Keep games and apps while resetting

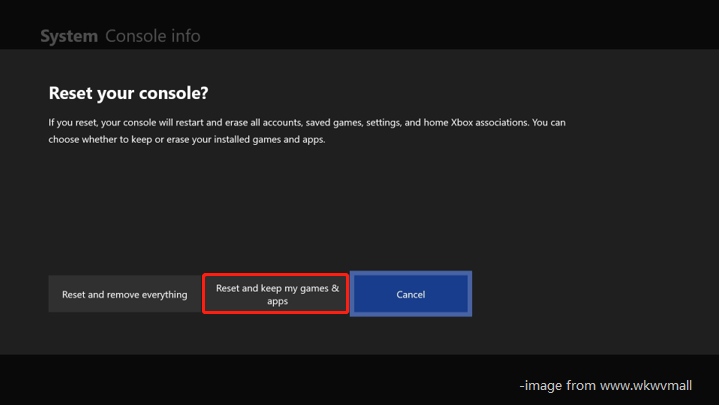pyautogui.click(x=277, y=294)
